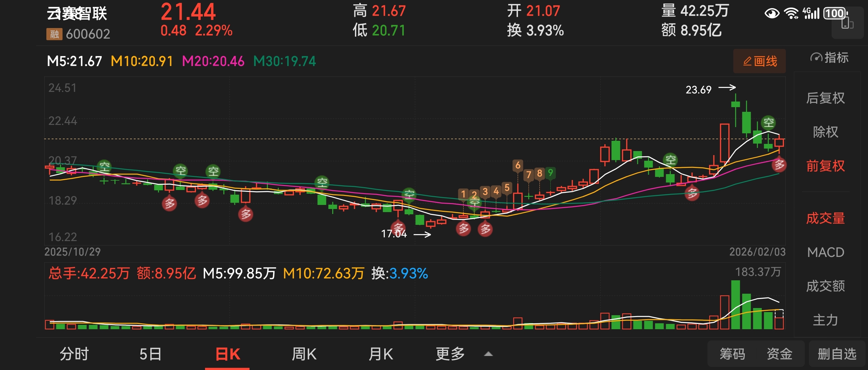Tap the green 空 signal above the latest candles
The height and width of the screenshot is (370, 868).
[x=768, y=122]
